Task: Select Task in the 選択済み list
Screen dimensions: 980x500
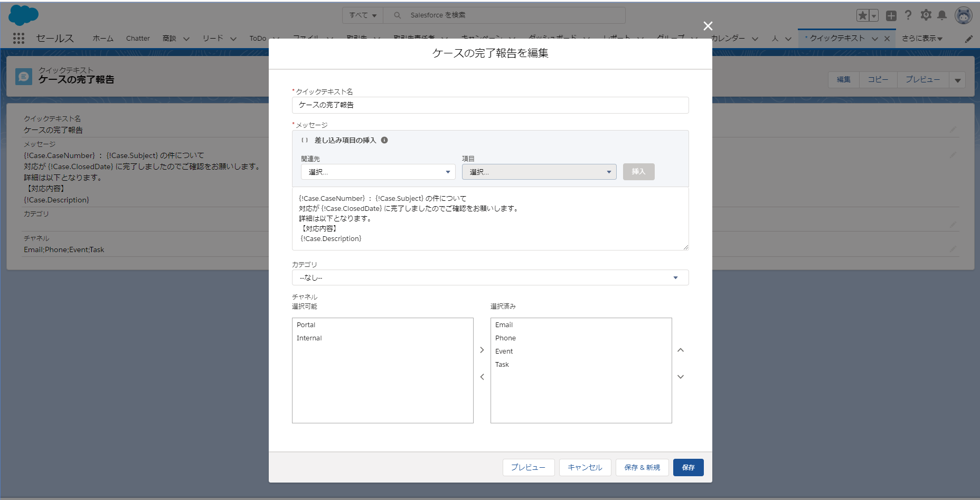Action: point(581,364)
